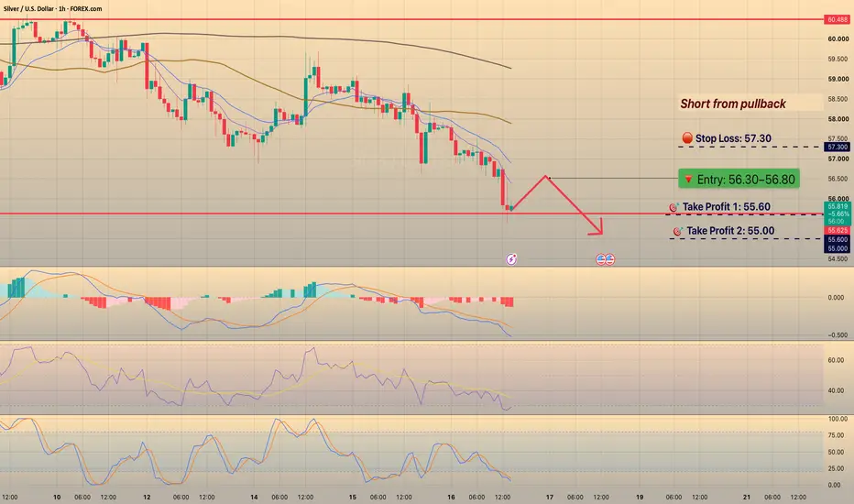This screenshot has width=854, height=504.
Task: Click the date label 16 on time axis
Action: 451,497
